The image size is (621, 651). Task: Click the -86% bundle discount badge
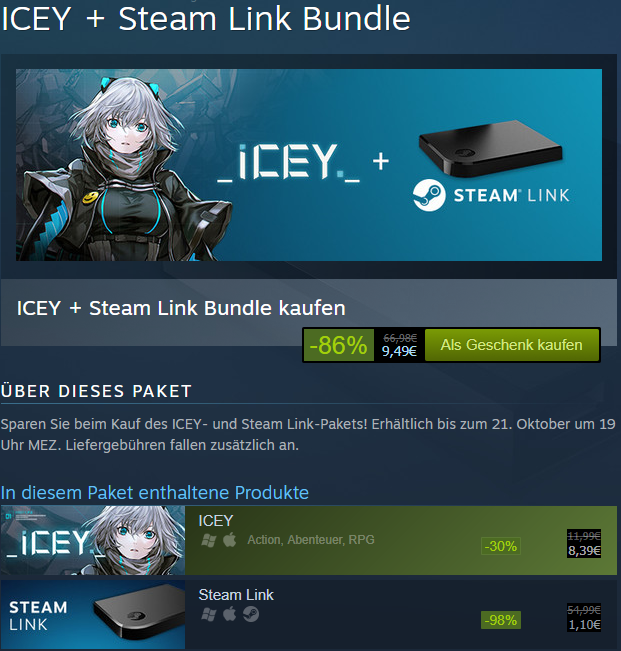point(339,345)
